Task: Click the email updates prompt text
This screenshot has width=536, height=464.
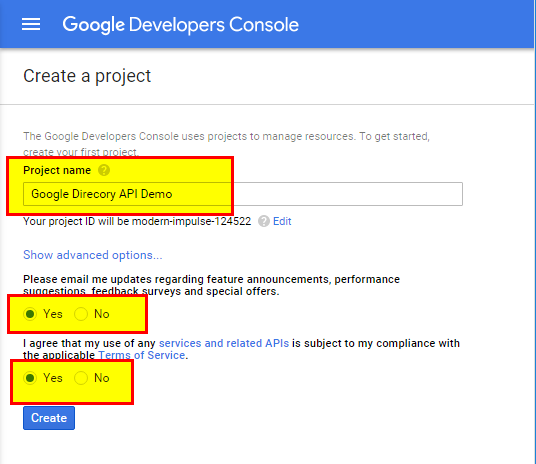Action: pos(211,285)
